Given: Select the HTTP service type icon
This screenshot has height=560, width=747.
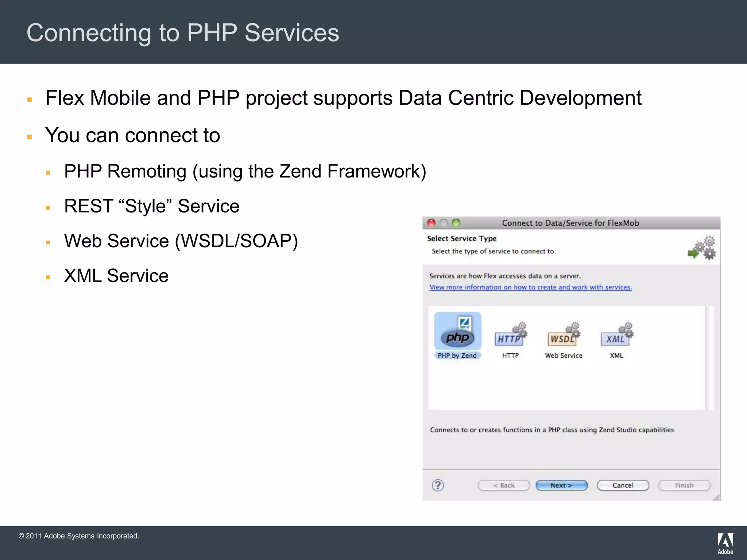Looking at the screenshot, I should click(510, 334).
